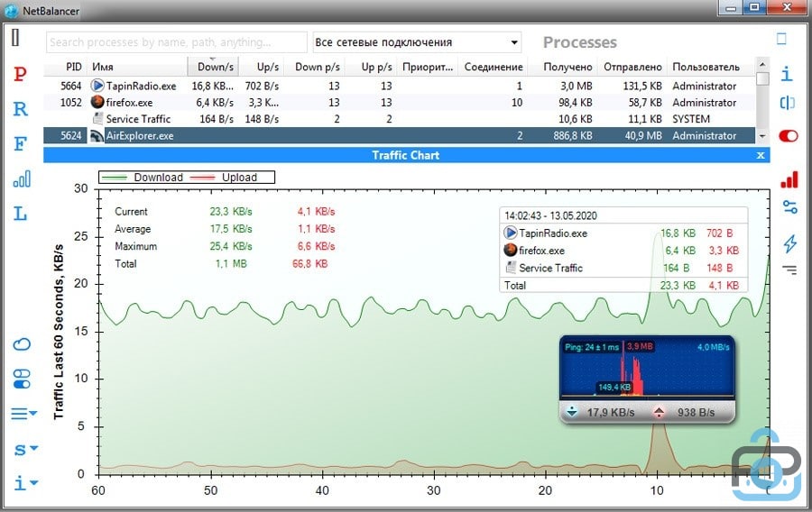Expand the i dropdown in left sidebar
Image resolution: width=812 pixels, height=512 pixels.
[x=25, y=483]
